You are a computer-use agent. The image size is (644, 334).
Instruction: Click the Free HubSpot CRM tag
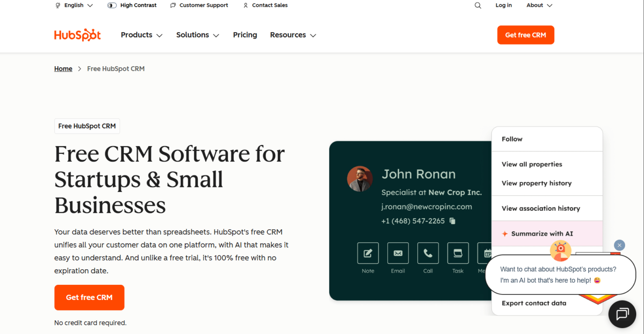pos(87,126)
